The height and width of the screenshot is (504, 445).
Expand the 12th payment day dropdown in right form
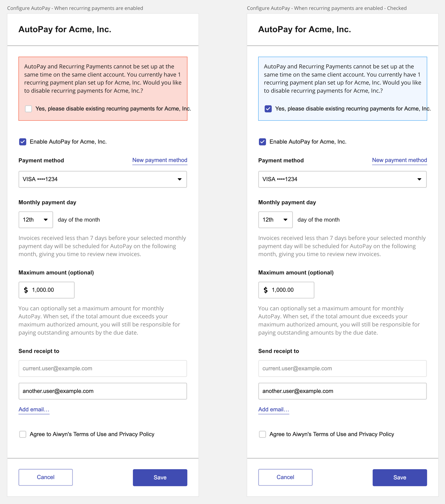coord(276,220)
